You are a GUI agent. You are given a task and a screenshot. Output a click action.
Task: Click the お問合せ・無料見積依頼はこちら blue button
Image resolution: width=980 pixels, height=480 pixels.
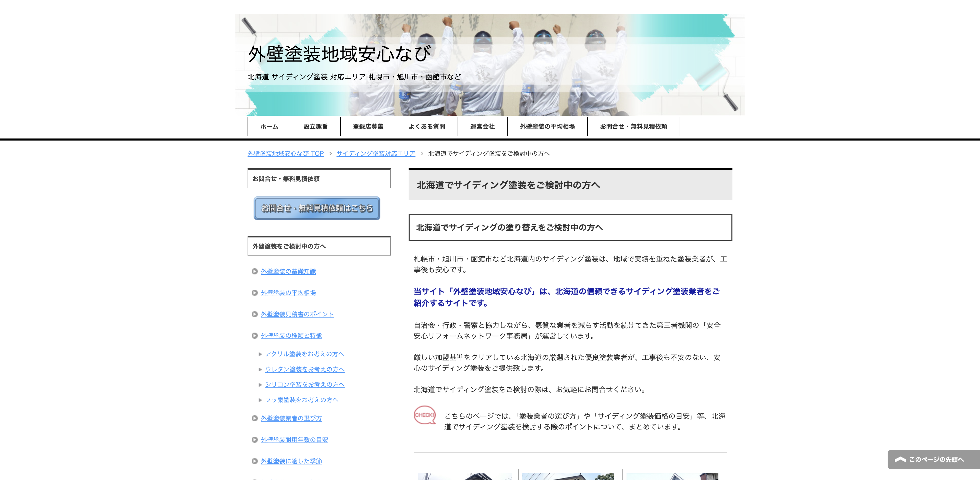316,208
